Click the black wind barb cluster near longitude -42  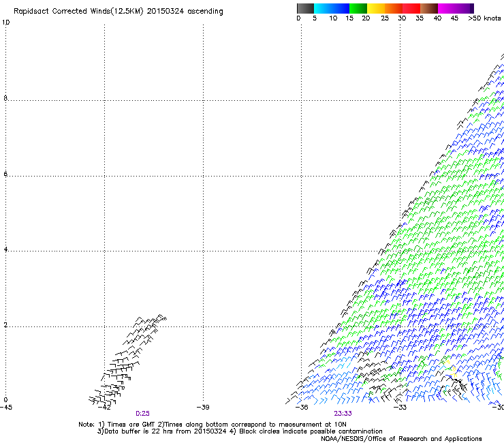[127, 360]
